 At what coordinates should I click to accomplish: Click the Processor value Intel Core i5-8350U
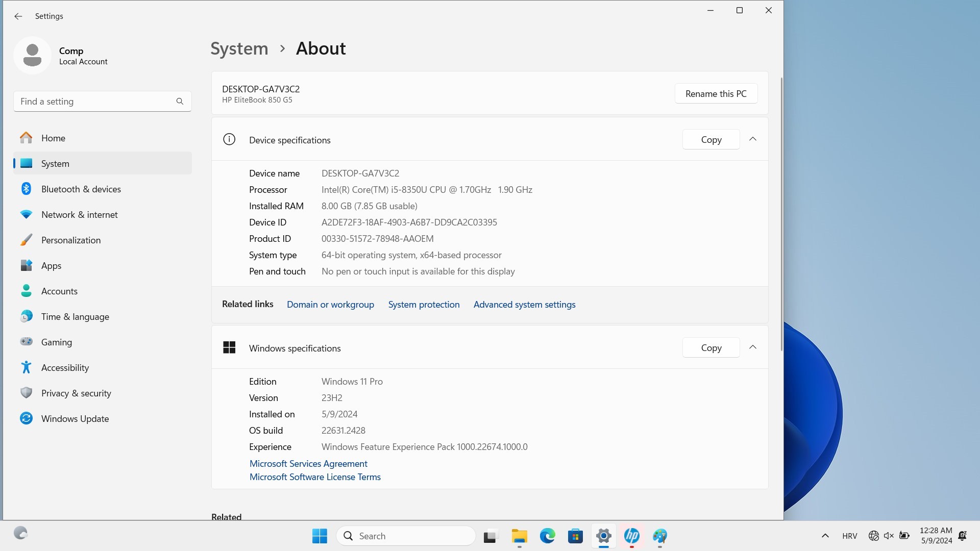point(427,190)
